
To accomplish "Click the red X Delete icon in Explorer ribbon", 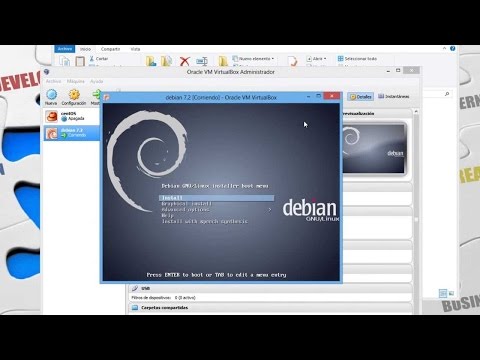I will click(184, 61).
